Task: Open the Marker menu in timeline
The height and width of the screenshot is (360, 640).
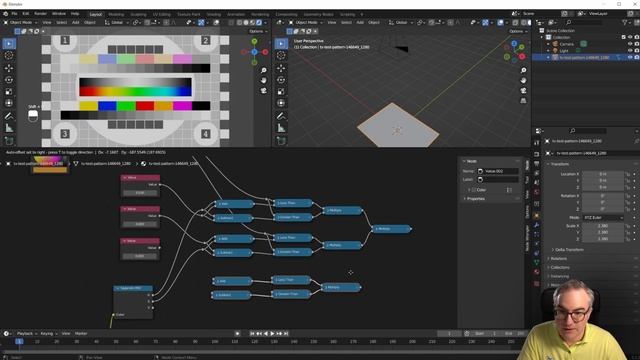Action: pyautogui.click(x=81, y=333)
